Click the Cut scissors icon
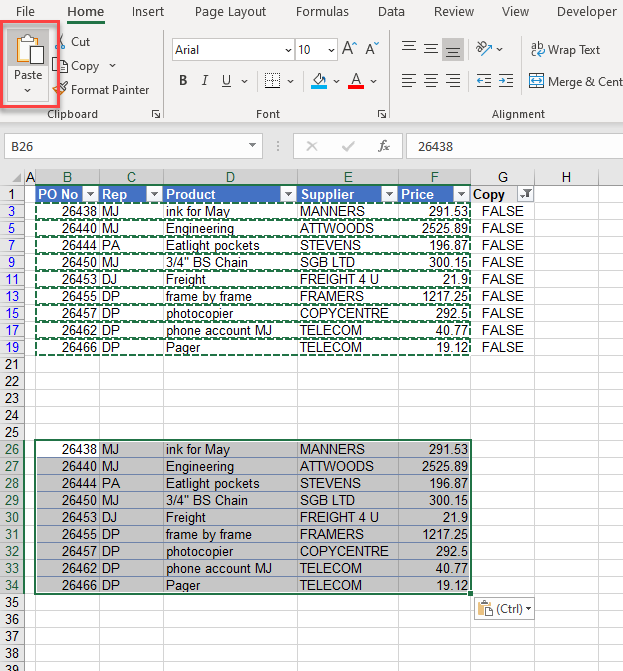 tap(61, 42)
